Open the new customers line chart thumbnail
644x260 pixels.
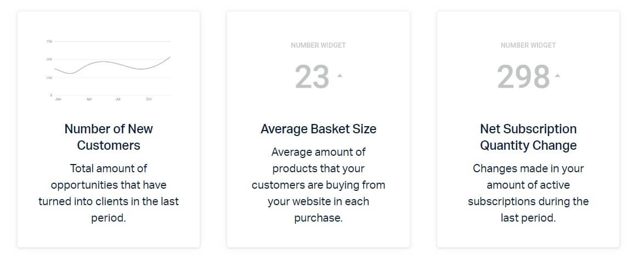point(109,70)
